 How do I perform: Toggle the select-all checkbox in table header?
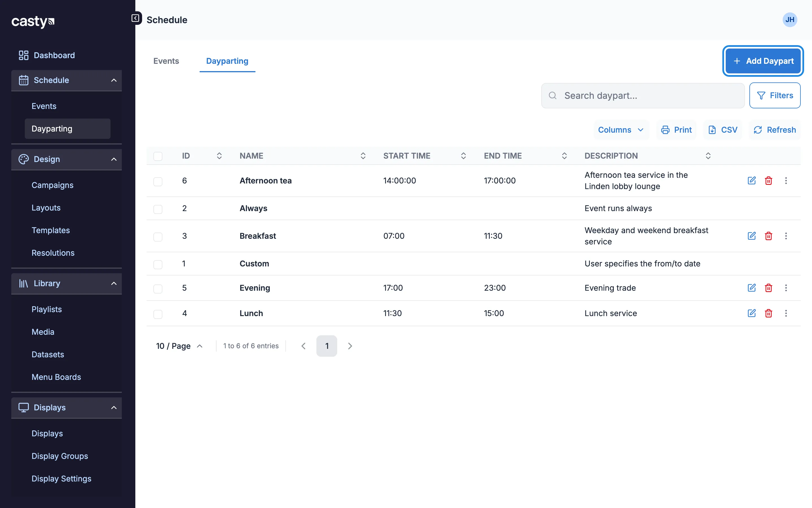click(158, 156)
